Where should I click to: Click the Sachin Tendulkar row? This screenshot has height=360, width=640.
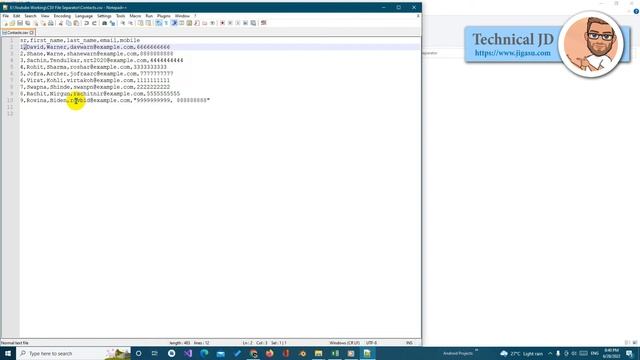point(102,60)
